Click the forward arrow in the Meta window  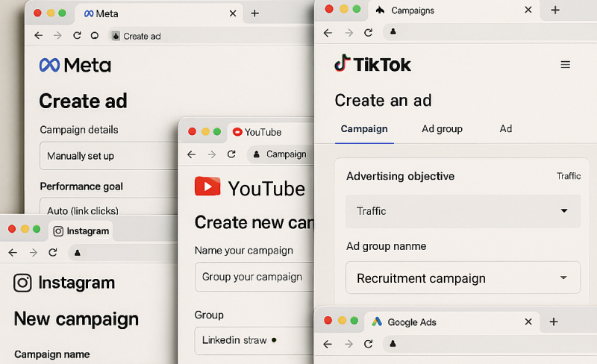point(57,36)
